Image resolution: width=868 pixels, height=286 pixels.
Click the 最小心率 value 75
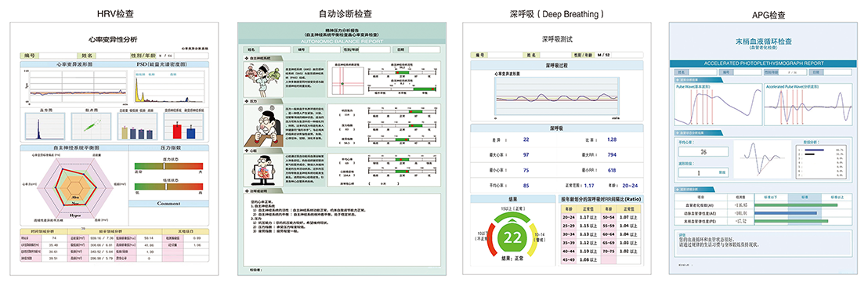(526, 170)
